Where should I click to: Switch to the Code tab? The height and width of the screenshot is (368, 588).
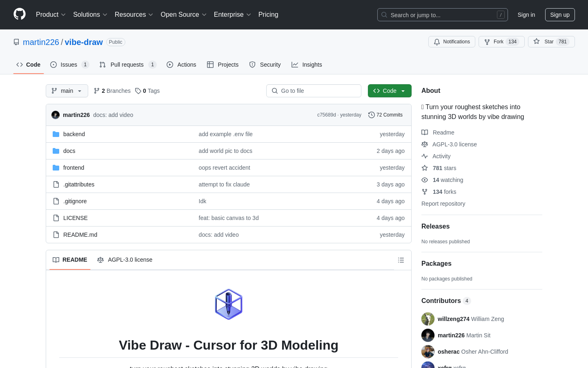coord(29,65)
